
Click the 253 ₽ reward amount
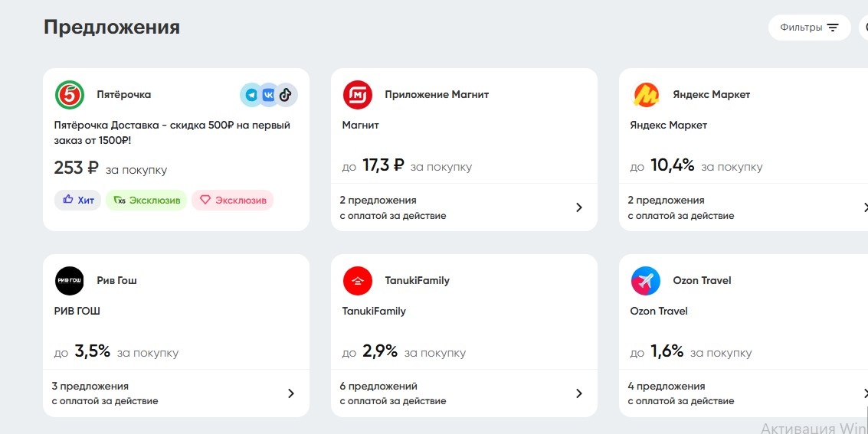(77, 168)
